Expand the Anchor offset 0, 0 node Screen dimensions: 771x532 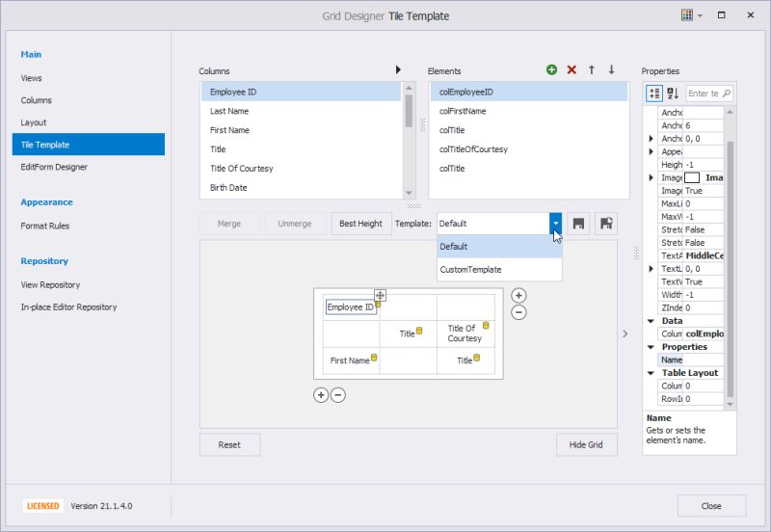651,139
